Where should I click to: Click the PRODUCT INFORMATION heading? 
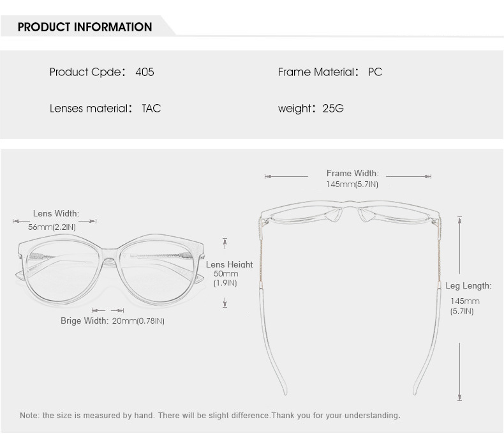[x=85, y=27]
